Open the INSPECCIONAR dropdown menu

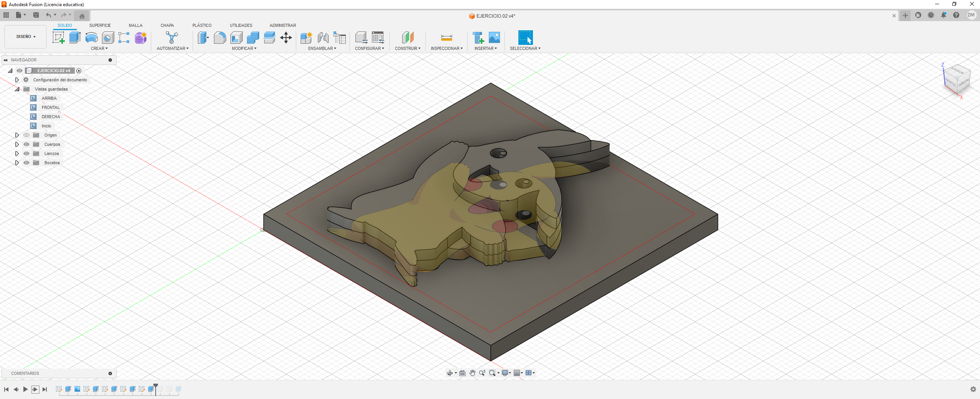447,48
